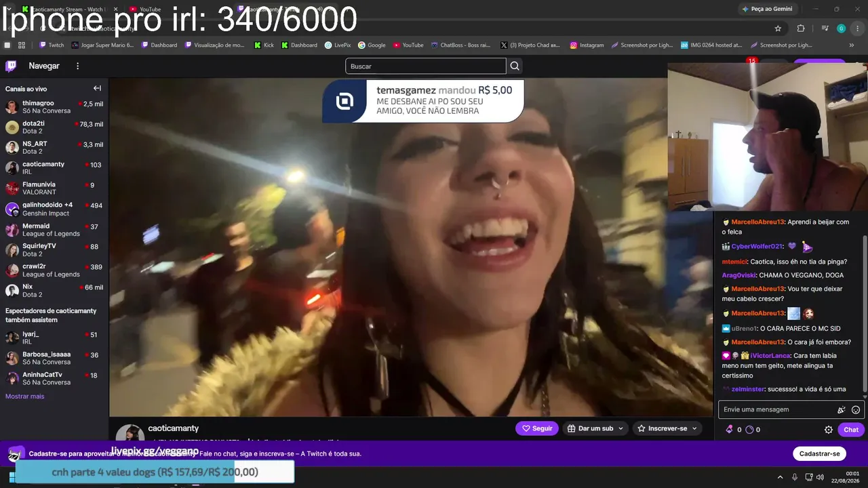Image resolution: width=868 pixels, height=488 pixels.
Task: Open the Kick bookmark
Action: [264, 45]
